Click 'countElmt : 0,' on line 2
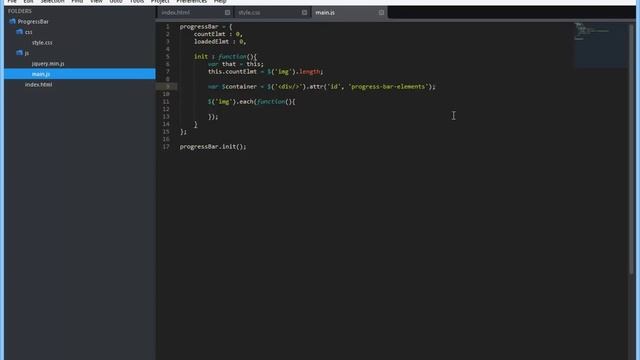Viewport: 640px width, 360px height. (x=218, y=34)
